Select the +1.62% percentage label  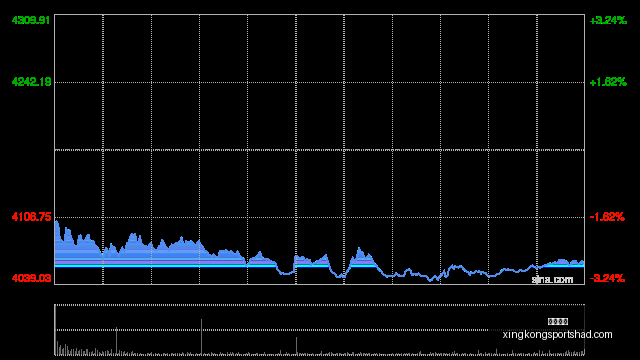pyautogui.click(x=608, y=82)
